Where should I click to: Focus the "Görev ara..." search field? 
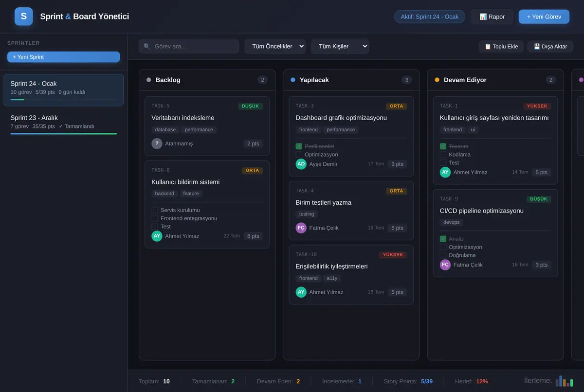189,46
